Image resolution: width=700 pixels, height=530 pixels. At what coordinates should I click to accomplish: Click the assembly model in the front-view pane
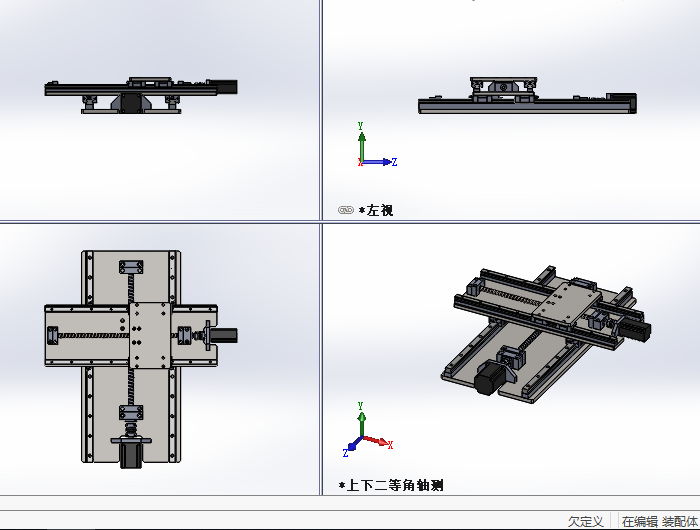[141, 95]
